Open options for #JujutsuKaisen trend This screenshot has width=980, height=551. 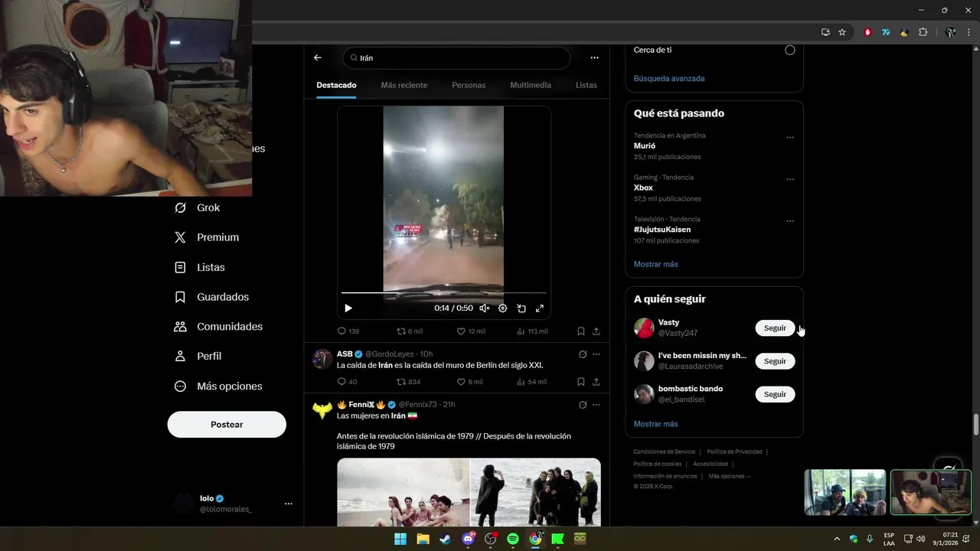(x=790, y=221)
